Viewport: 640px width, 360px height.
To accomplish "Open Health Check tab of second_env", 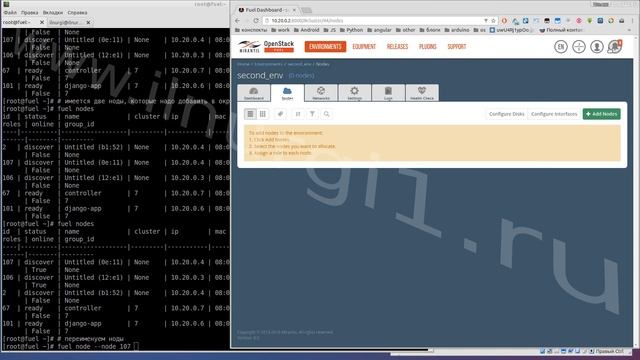I will 422,93.
